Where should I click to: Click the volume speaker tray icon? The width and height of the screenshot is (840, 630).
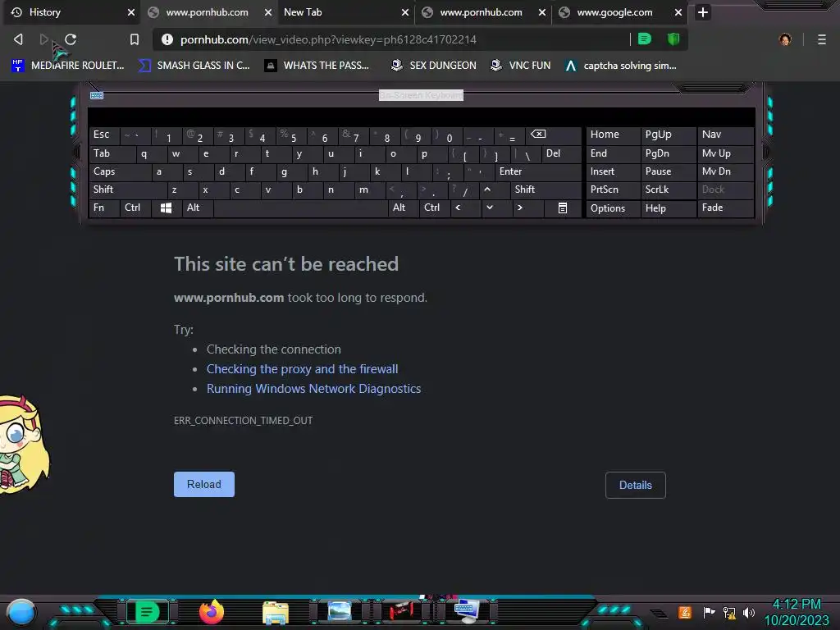[x=748, y=612]
